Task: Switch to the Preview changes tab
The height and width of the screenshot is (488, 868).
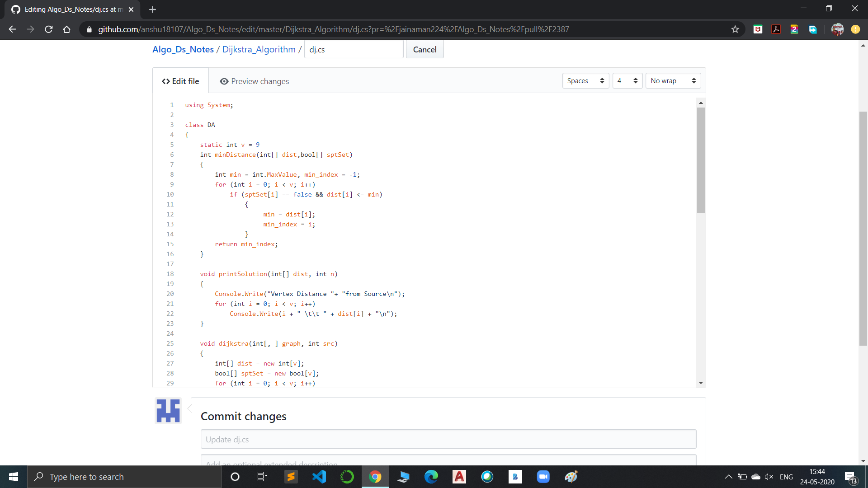Action: (x=254, y=81)
